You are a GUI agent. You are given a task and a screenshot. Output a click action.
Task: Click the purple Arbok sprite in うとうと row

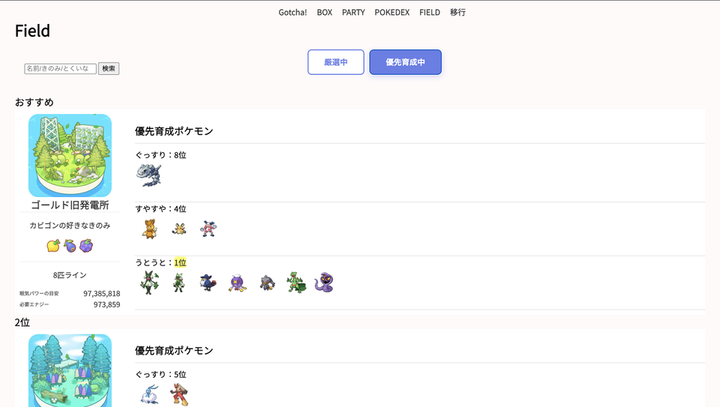pos(324,283)
